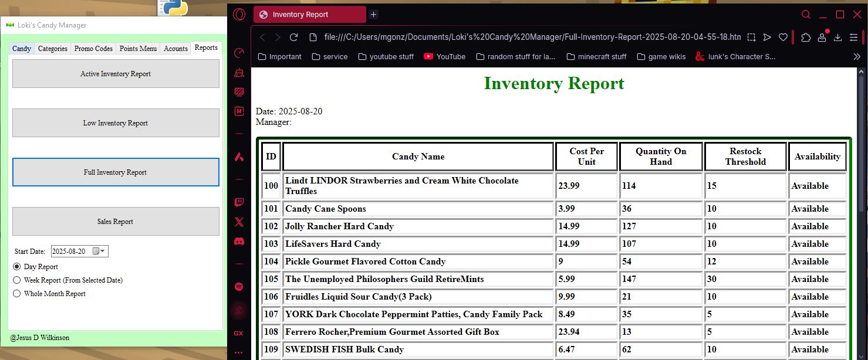Viewport: 868px width, 360px height.
Task: Open the YouTube bookmark
Action: tap(444, 57)
